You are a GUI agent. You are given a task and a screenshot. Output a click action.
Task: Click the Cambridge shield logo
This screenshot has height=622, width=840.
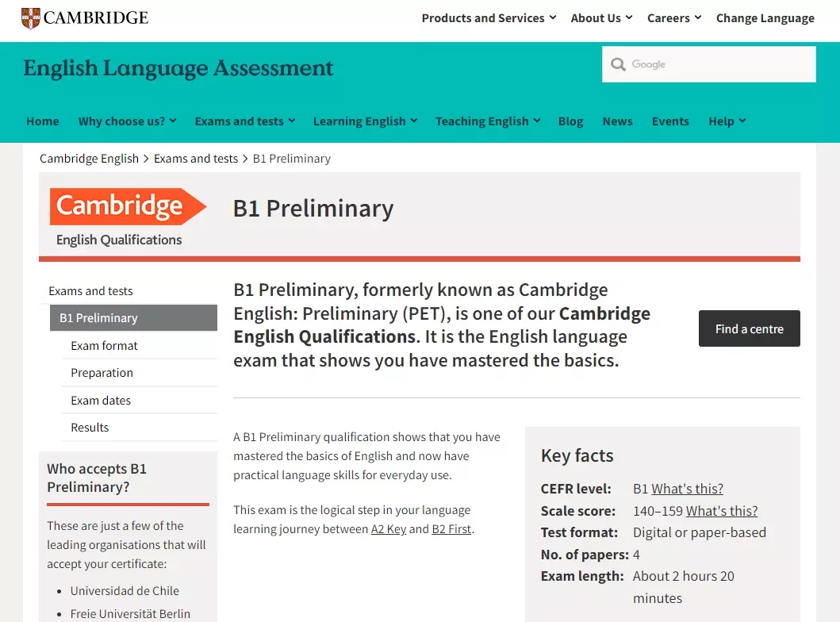tap(30, 18)
